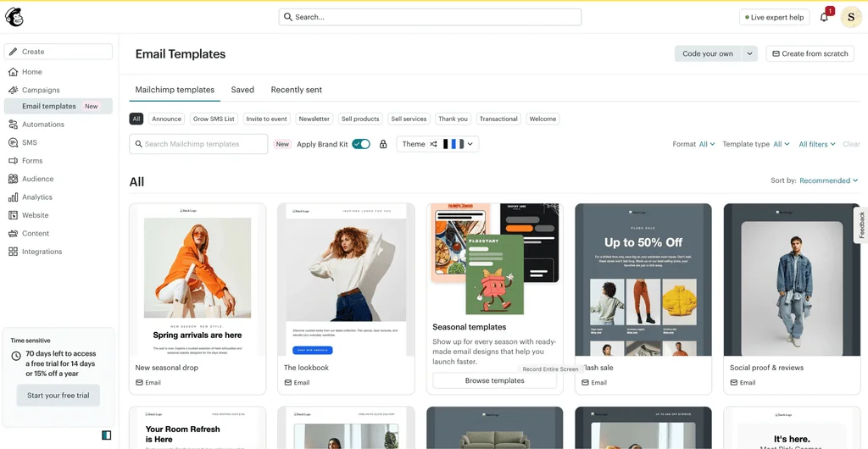Image resolution: width=868 pixels, height=449 pixels.
Task: Click the Browse templates button
Action: click(494, 380)
